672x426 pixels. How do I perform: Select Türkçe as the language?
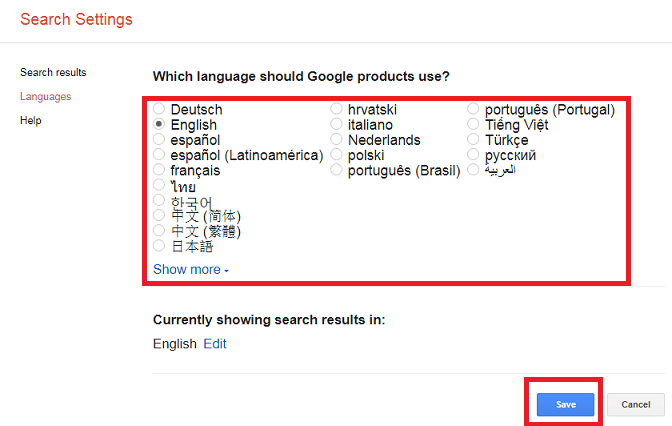pos(474,140)
